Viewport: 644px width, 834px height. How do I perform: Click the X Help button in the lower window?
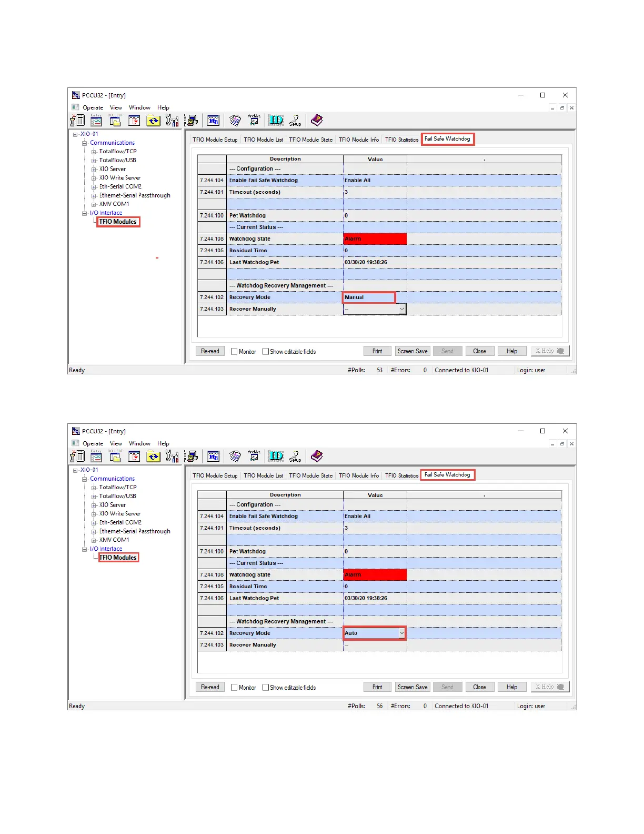point(549,687)
